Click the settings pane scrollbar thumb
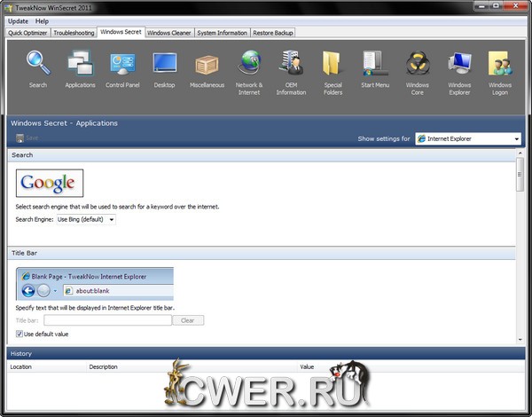The image size is (532, 417). pos(520,175)
